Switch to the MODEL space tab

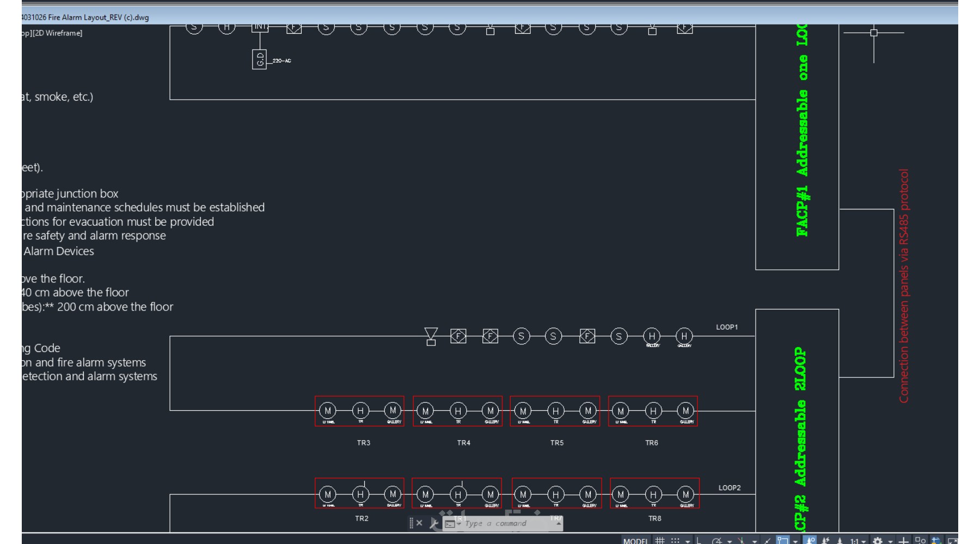coord(635,541)
